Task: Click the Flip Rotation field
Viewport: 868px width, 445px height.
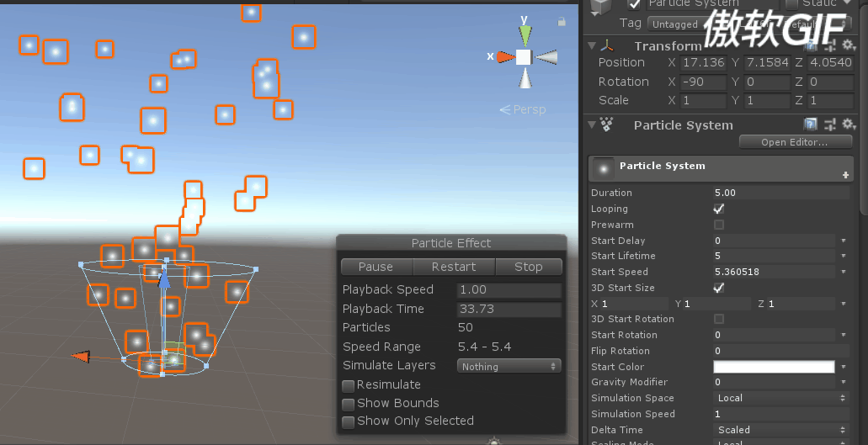Action: [x=781, y=351]
